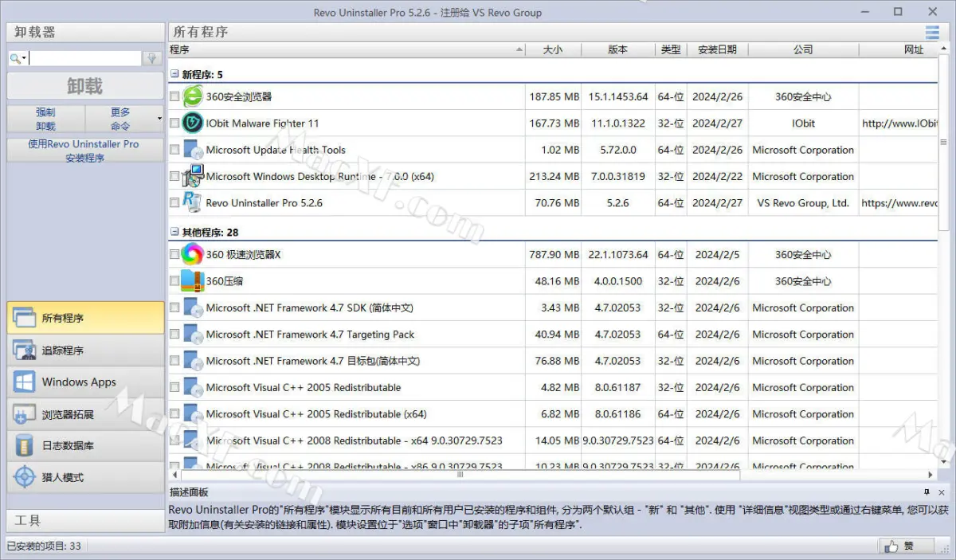This screenshot has width=956, height=560.
Task: Click the Revo Uninstaller Pro 5.2.6 icon
Action: 193,202
